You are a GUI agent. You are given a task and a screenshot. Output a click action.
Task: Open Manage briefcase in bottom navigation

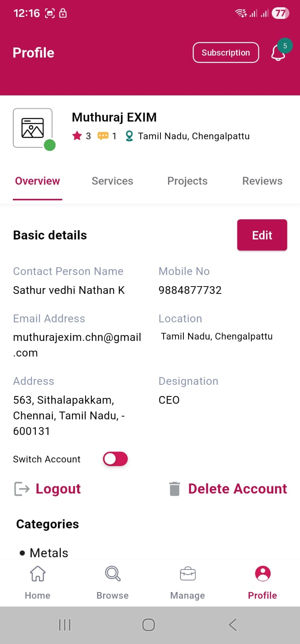point(187,582)
